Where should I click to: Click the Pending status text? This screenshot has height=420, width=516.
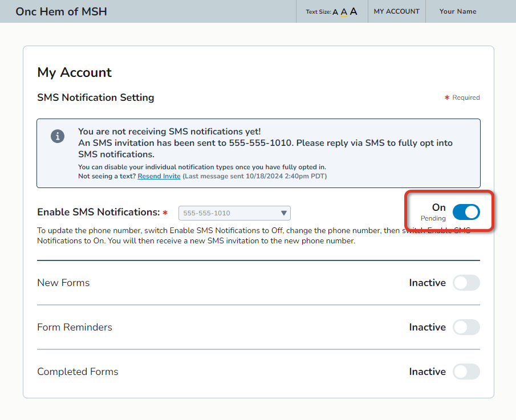[x=433, y=218]
